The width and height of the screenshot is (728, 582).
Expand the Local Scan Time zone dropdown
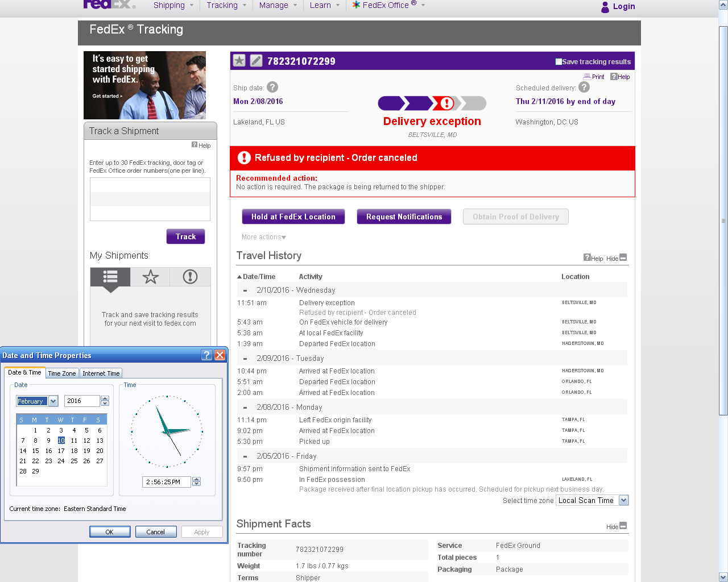pyautogui.click(x=623, y=501)
